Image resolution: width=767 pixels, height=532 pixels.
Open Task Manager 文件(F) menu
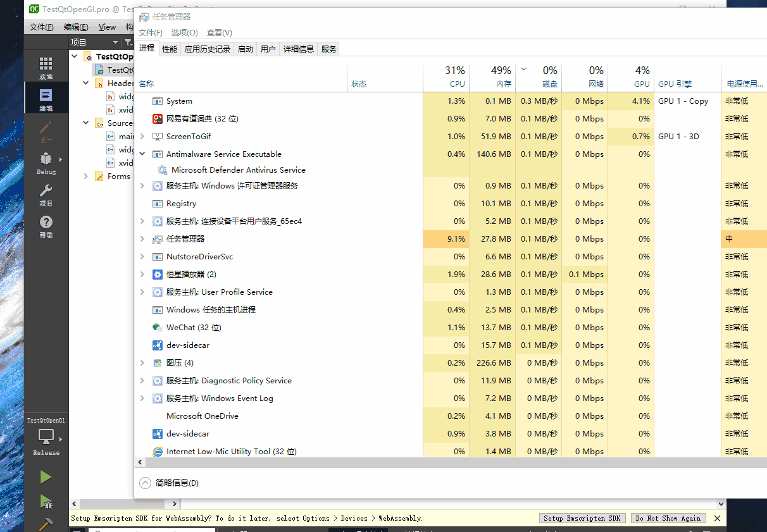pyautogui.click(x=151, y=33)
